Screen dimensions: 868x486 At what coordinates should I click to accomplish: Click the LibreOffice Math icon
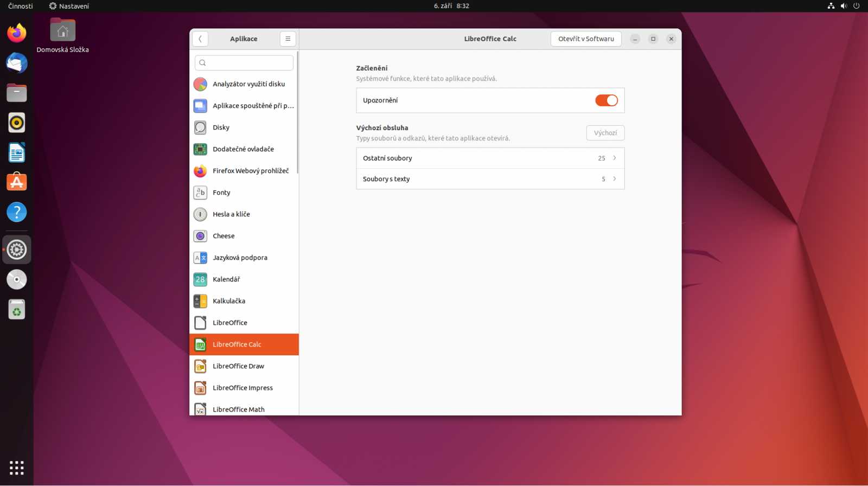click(x=200, y=410)
